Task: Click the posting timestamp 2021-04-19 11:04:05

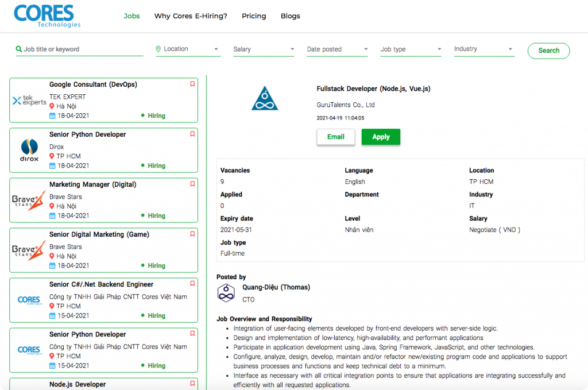Action: (340, 118)
